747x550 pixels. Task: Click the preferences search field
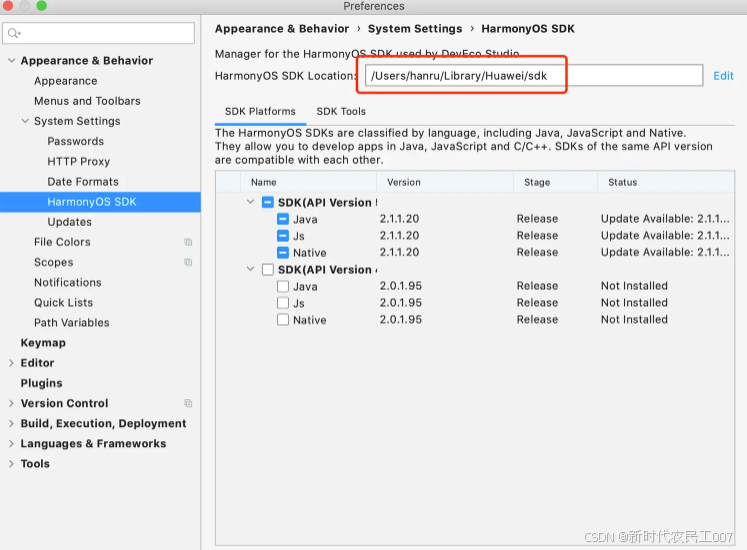tap(99, 33)
